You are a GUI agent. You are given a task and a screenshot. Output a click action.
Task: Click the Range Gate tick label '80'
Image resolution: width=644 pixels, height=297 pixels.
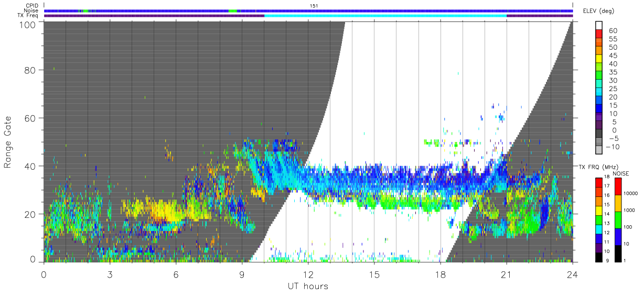point(30,70)
